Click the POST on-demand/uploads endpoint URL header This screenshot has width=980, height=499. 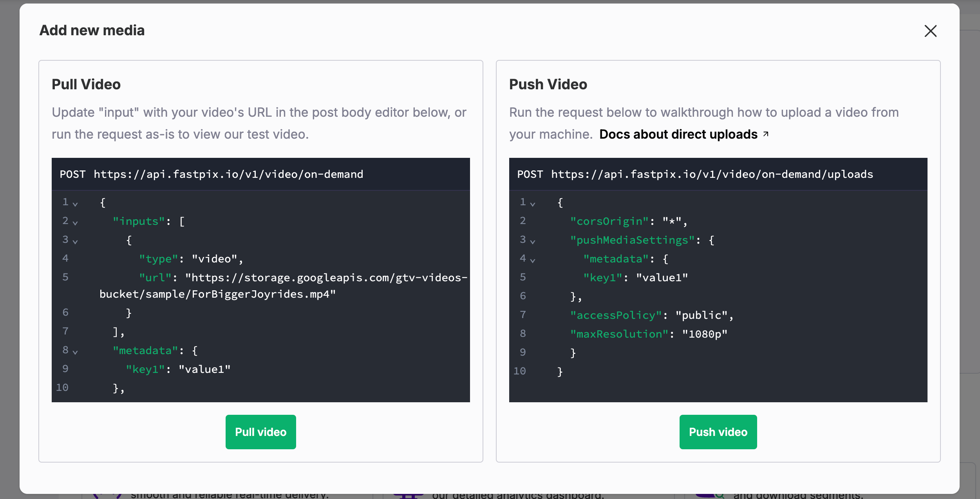tap(695, 174)
